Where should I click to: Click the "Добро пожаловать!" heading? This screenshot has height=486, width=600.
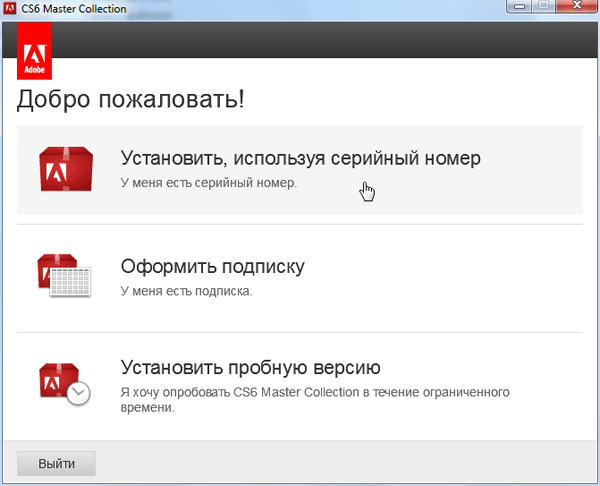tap(131, 99)
